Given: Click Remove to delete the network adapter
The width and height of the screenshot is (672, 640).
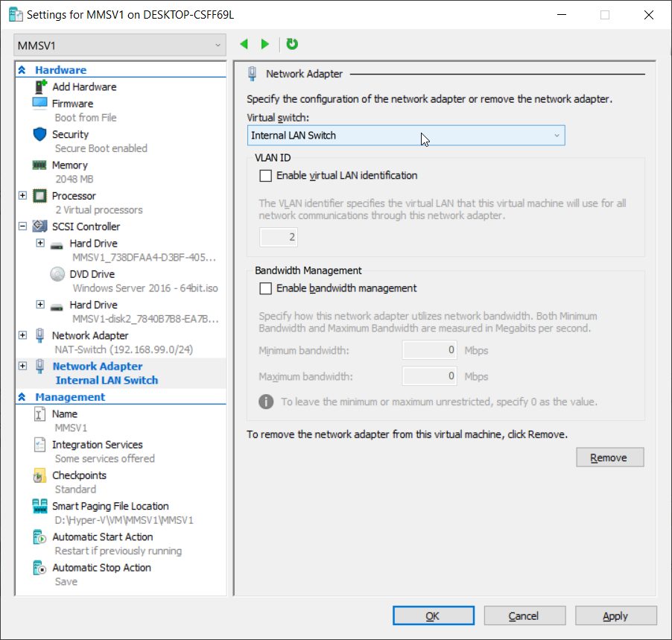Looking at the screenshot, I should 610,457.
